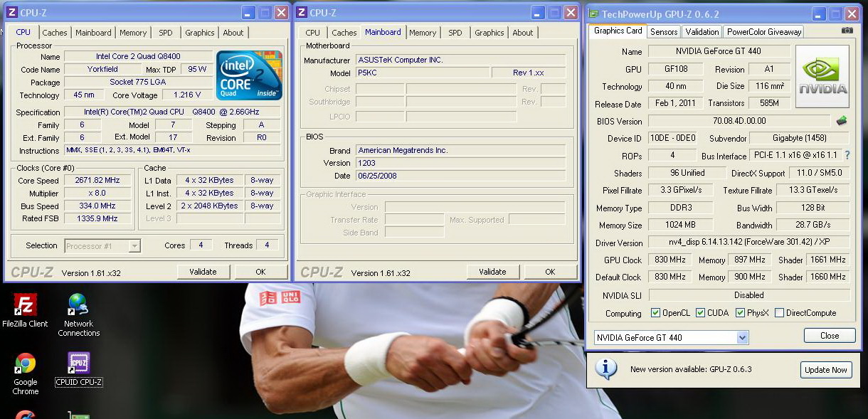Open CPUID CPU-Z desktop shortcut
868x419 pixels.
[x=78, y=369]
